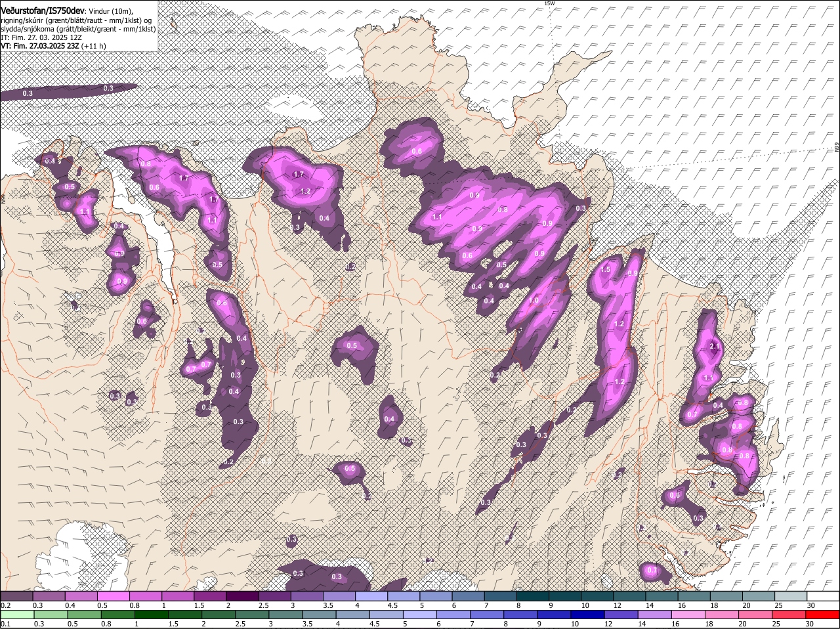Click the Veðurstofan/IS750dev title text
This screenshot has height=629, width=840.
click(43, 11)
